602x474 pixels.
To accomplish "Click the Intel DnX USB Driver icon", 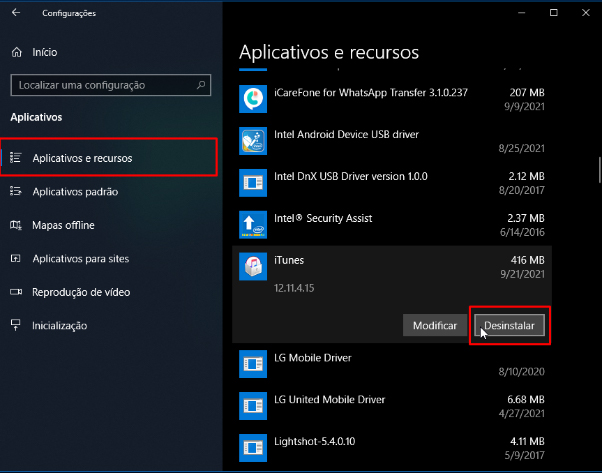I will click(x=253, y=183).
